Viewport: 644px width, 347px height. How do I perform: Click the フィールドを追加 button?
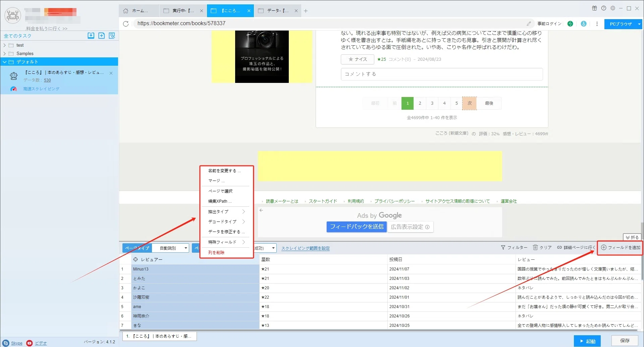click(621, 248)
